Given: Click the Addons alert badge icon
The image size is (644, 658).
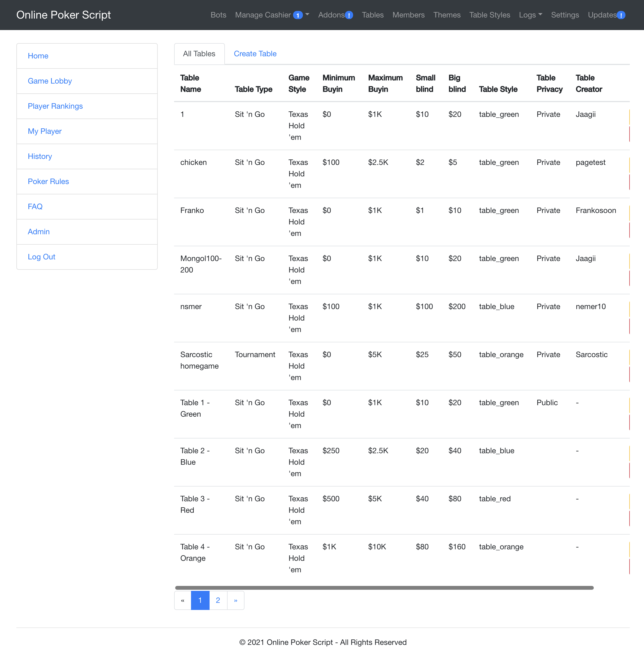Looking at the screenshot, I should pos(349,15).
